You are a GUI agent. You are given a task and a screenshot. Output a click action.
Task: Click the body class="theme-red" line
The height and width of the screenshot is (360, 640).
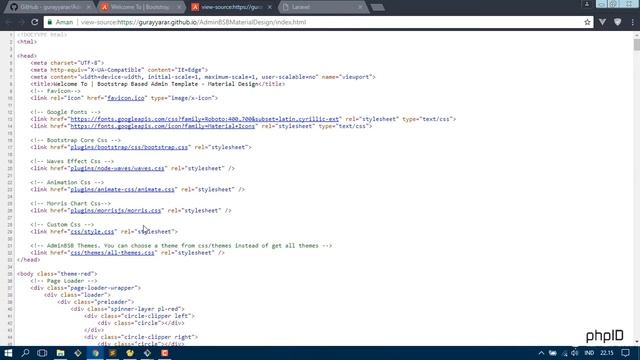[x=57, y=274]
